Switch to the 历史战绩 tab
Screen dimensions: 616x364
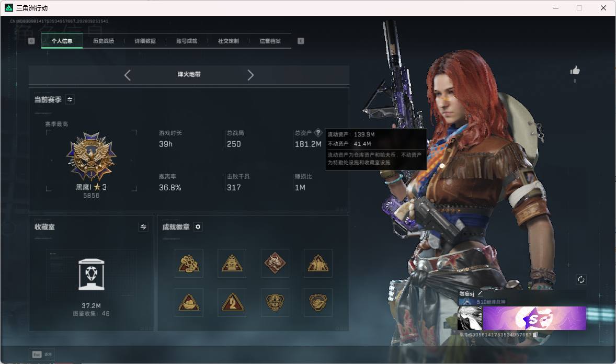(x=104, y=41)
